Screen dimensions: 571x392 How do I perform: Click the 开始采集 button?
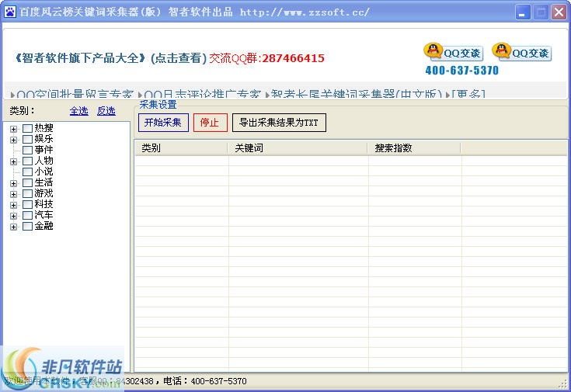pos(163,123)
